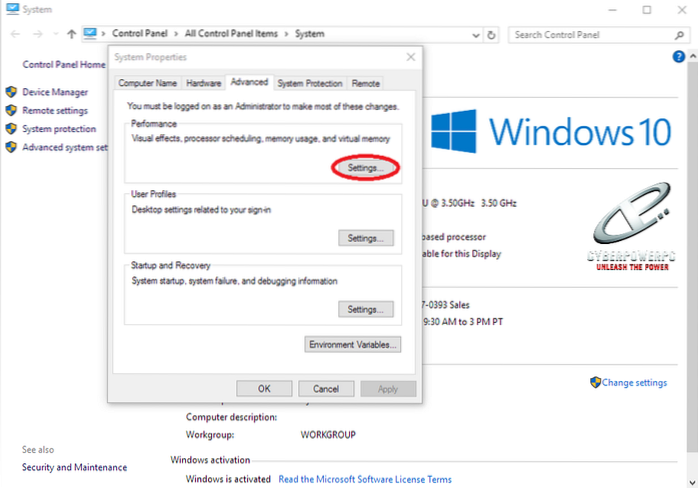Screen dimensions: 698x488
Task: Click the System protection shield icon
Action: (11, 129)
